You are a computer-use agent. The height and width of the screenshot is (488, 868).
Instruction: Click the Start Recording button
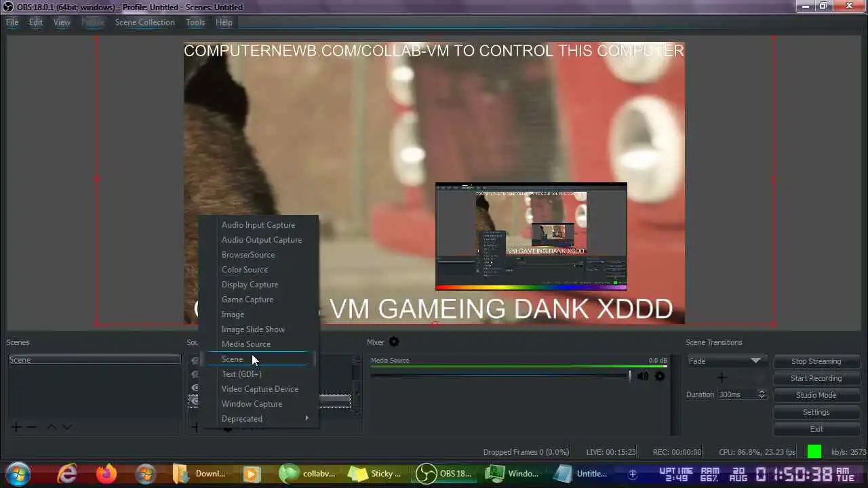pos(816,378)
